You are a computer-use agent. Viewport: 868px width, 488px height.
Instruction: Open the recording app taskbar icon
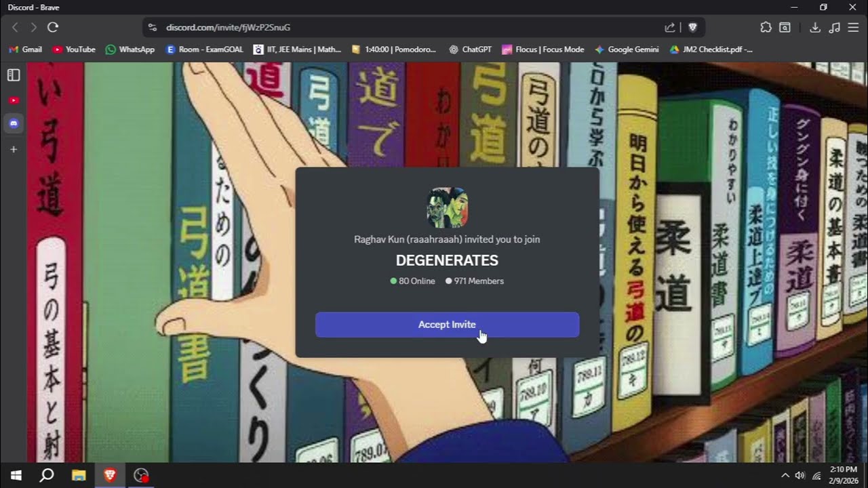[x=141, y=475]
